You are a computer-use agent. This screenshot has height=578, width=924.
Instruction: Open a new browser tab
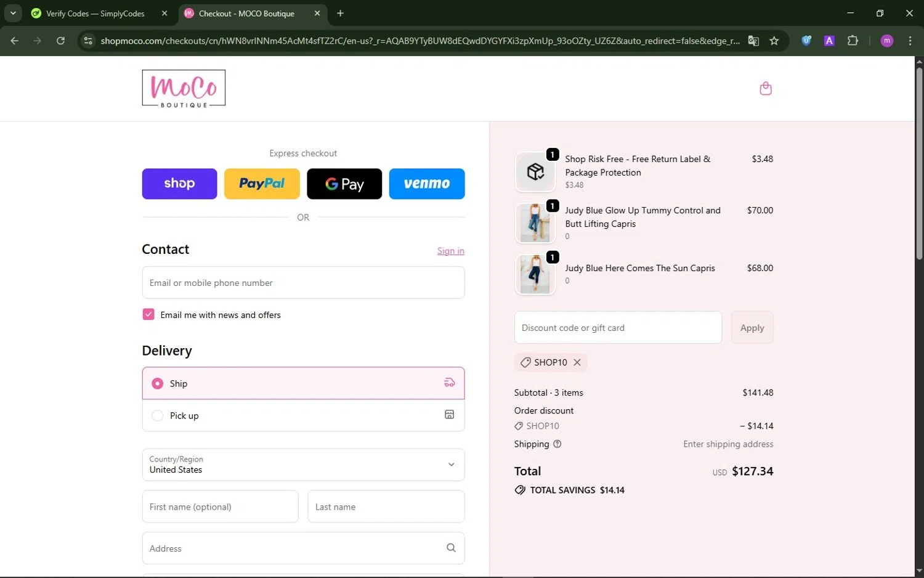[340, 13]
